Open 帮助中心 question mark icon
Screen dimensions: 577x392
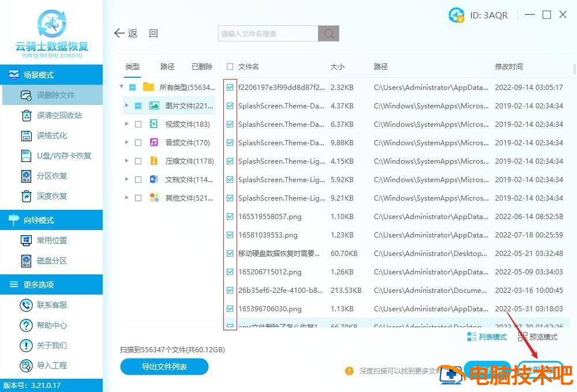[x=26, y=326]
